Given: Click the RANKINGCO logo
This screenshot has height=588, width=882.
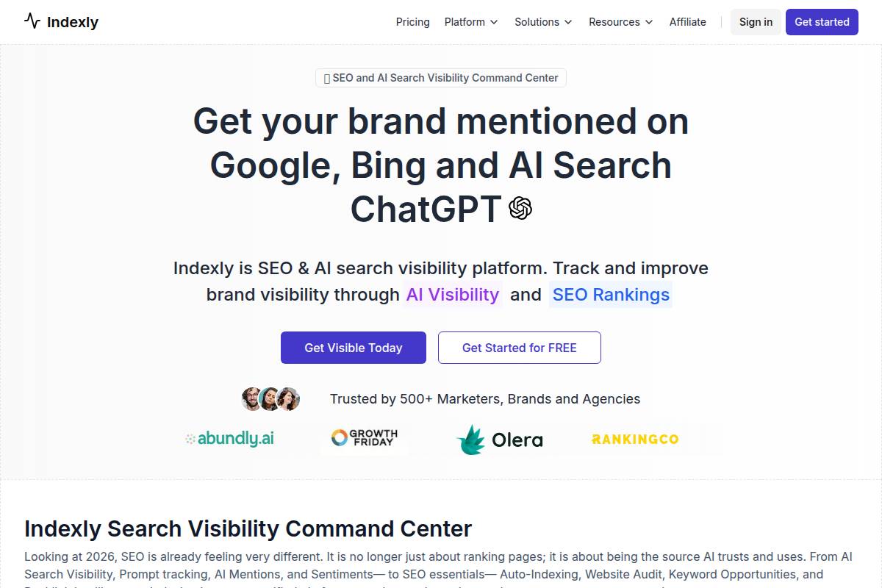Looking at the screenshot, I should [634, 439].
